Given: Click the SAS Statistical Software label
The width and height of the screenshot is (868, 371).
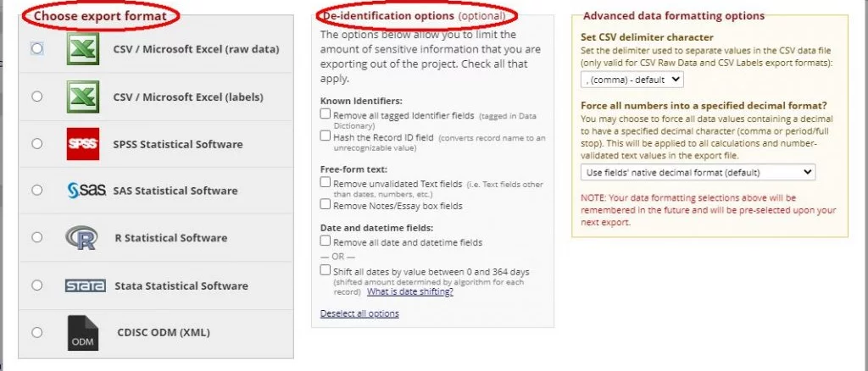Looking at the screenshot, I should [x=175, y=191].
